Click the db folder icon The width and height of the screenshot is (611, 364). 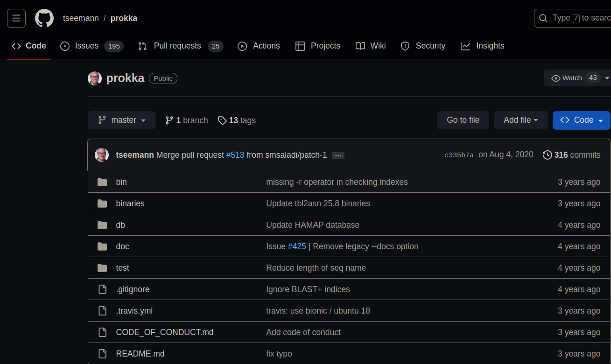[102, 225]
